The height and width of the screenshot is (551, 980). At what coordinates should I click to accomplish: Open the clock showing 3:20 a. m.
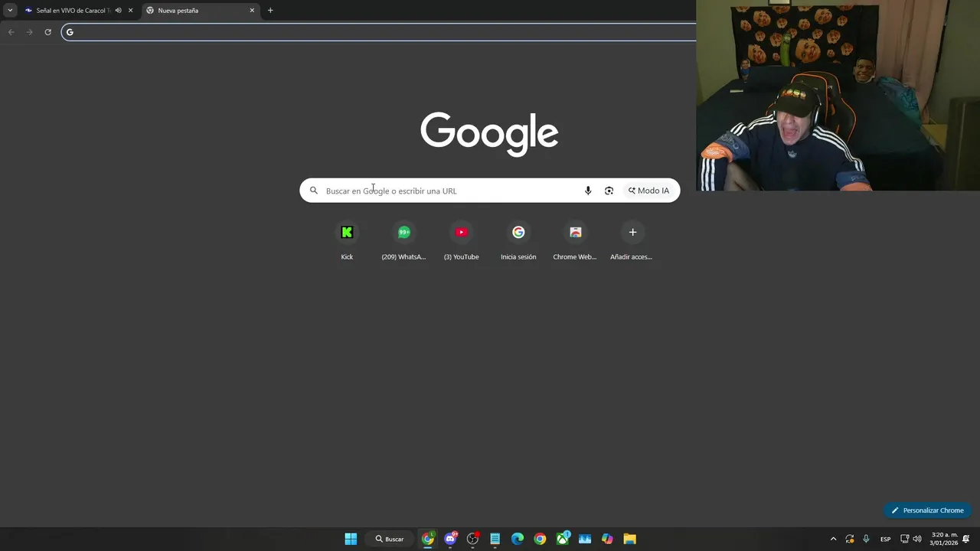pyautogui.click(x=943, y=539)
